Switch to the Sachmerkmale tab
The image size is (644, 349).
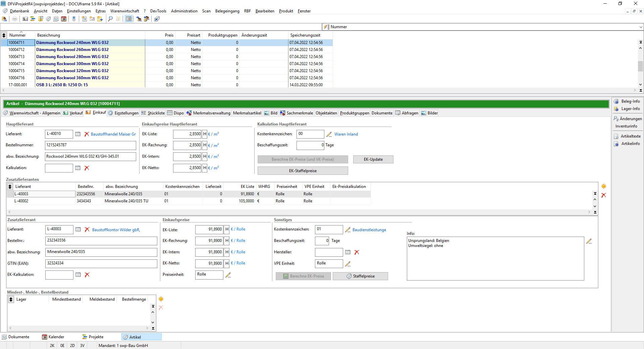pos(297,113)
